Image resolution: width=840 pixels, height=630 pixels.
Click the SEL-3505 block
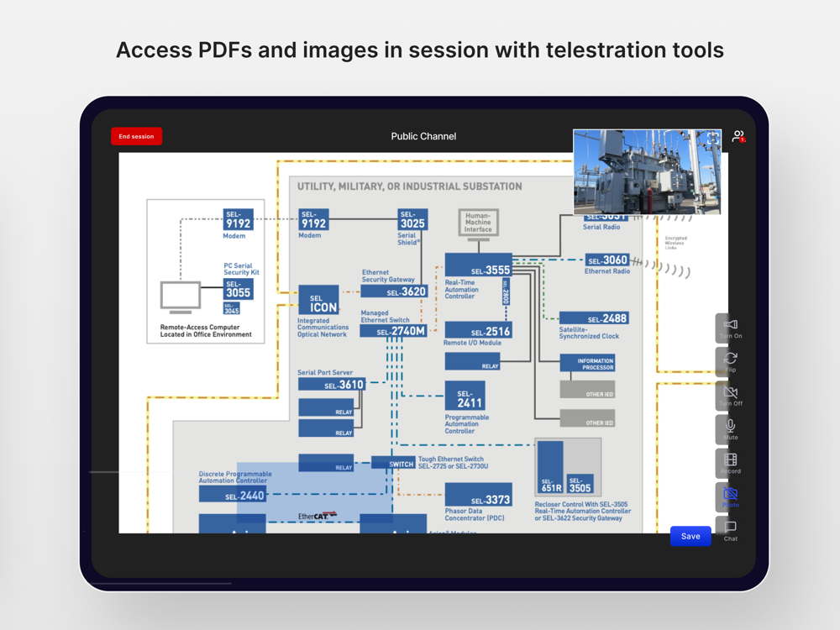pyautogui.click(x=580, y=484)
